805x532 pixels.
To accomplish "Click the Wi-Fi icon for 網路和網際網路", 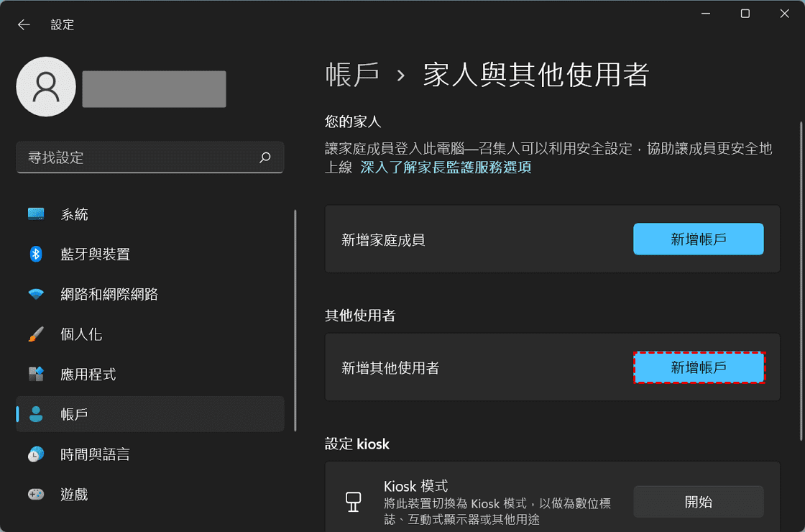I will click(x=36, y=294).
